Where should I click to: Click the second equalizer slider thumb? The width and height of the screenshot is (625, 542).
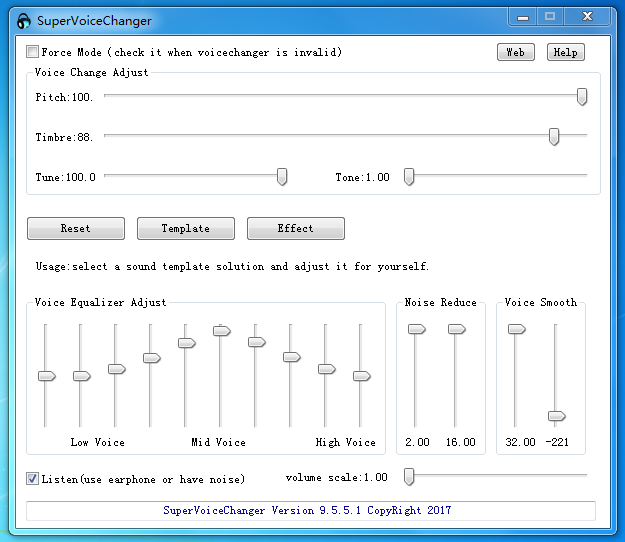(82, 376)
